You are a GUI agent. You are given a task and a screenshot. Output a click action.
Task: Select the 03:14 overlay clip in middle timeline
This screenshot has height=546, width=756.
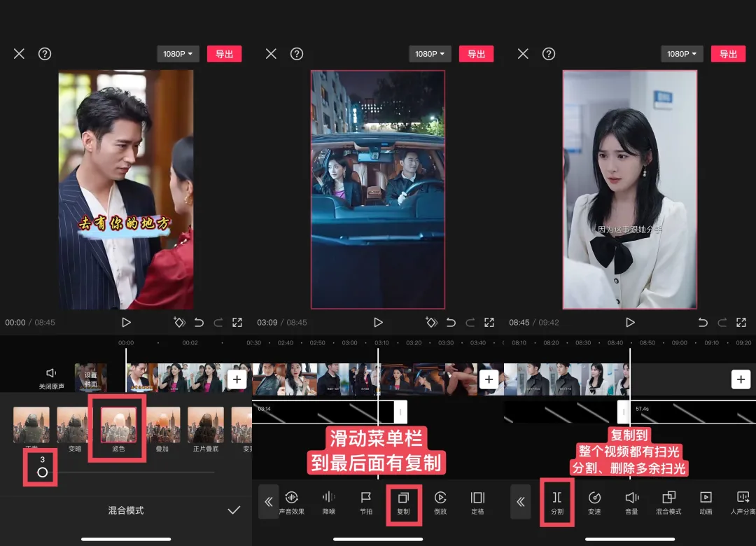tap(330, 412)
